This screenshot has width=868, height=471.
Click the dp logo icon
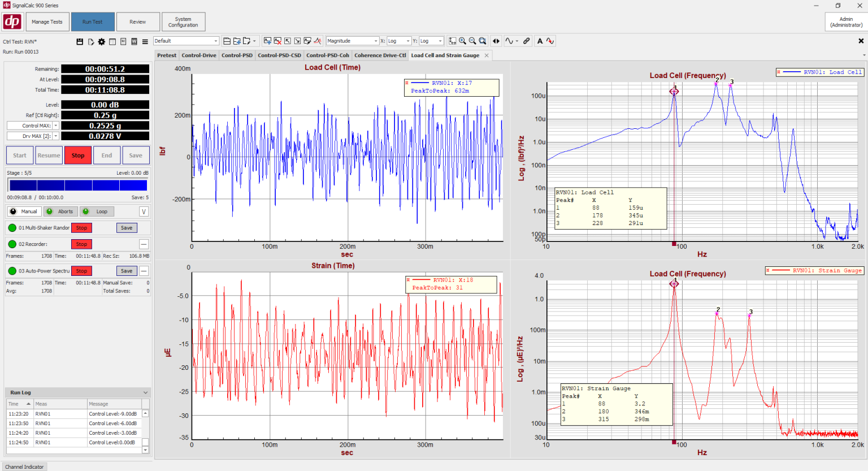click(x=12, y=21)
